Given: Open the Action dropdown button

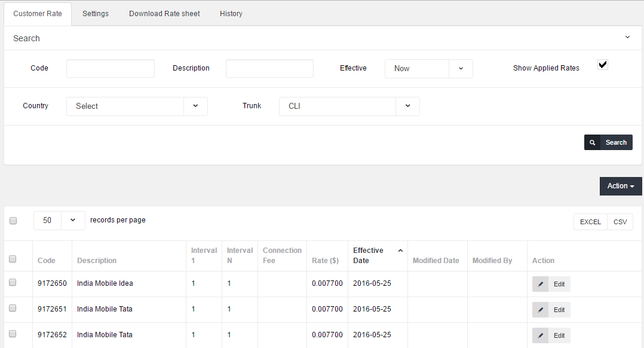Looking at the screenshot, I should pyautogui.click(x=620, y=186).
